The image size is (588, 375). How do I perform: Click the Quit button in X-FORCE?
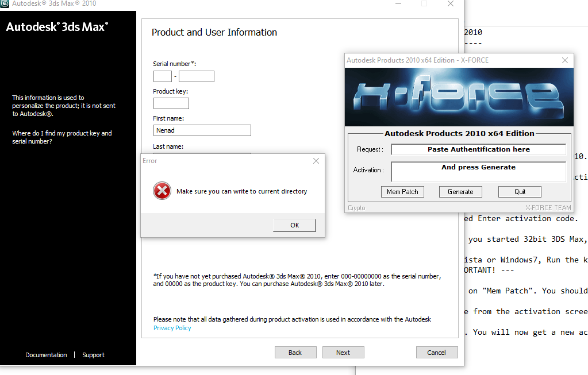520,192
